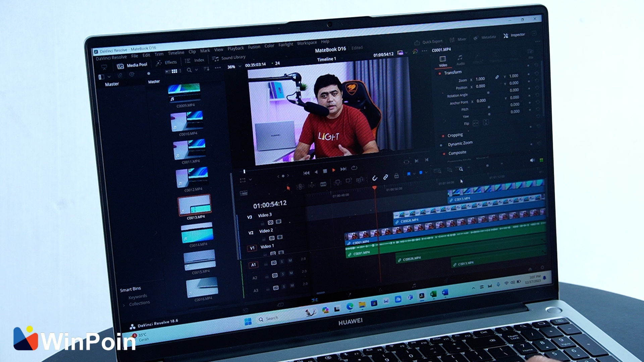644x362 pixels.
Task: Open the Timeline menu
Action: pos(176,53)
